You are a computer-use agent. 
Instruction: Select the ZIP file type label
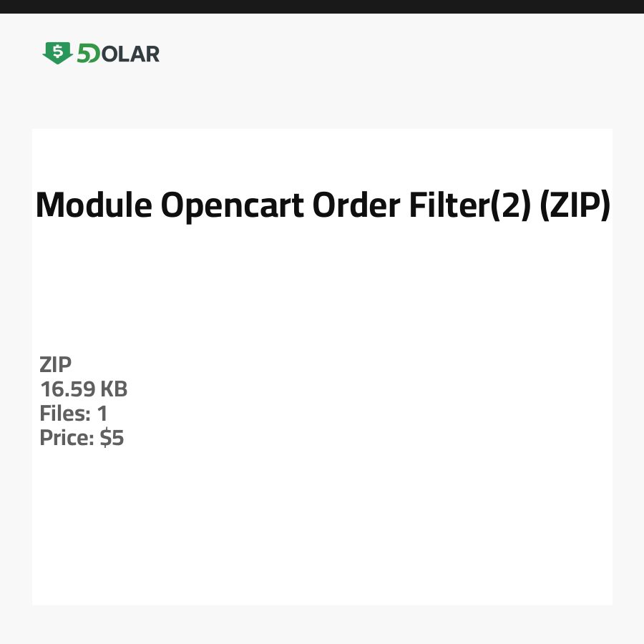(56, 365)
